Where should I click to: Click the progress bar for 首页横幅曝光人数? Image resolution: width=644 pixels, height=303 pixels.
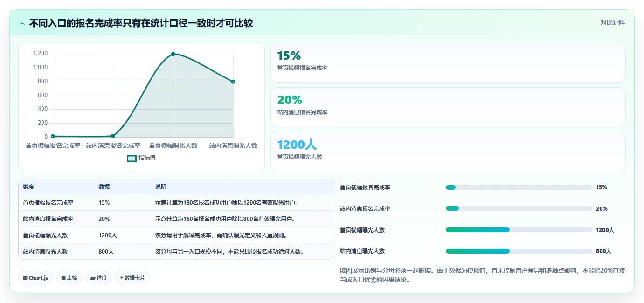(x=519, y=230)
